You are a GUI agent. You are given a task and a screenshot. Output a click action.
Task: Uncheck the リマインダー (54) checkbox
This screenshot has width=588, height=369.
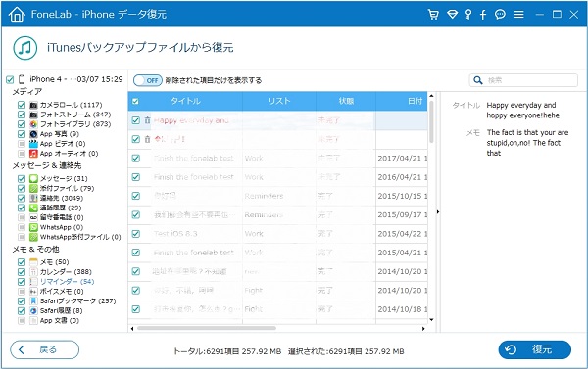click(22, 282)
